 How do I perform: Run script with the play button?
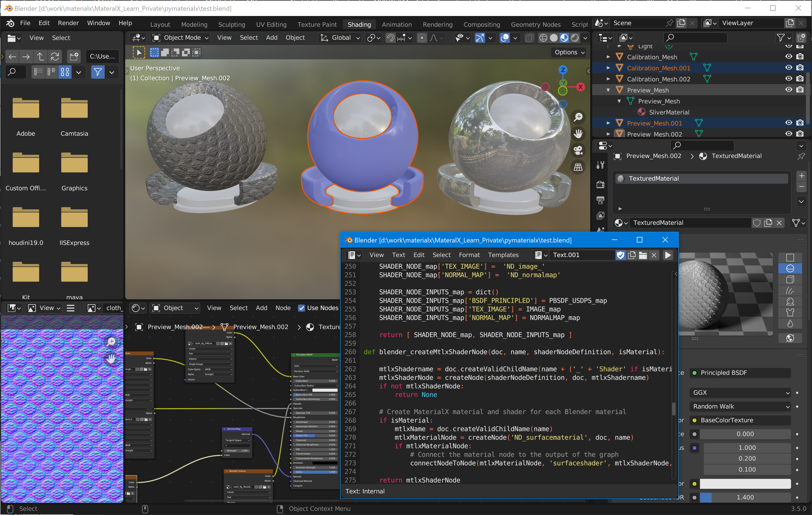coord(667,255)
